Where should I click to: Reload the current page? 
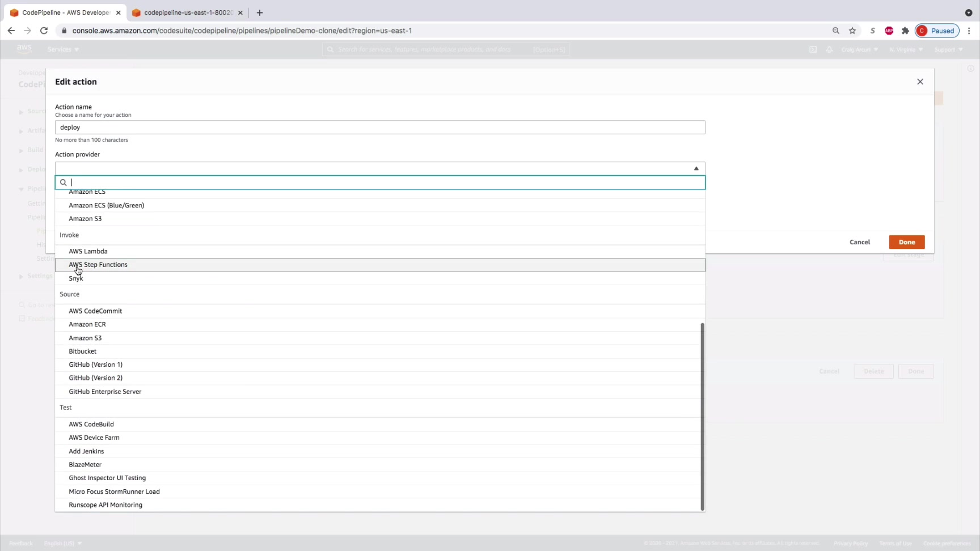click(x=44, y=31)
